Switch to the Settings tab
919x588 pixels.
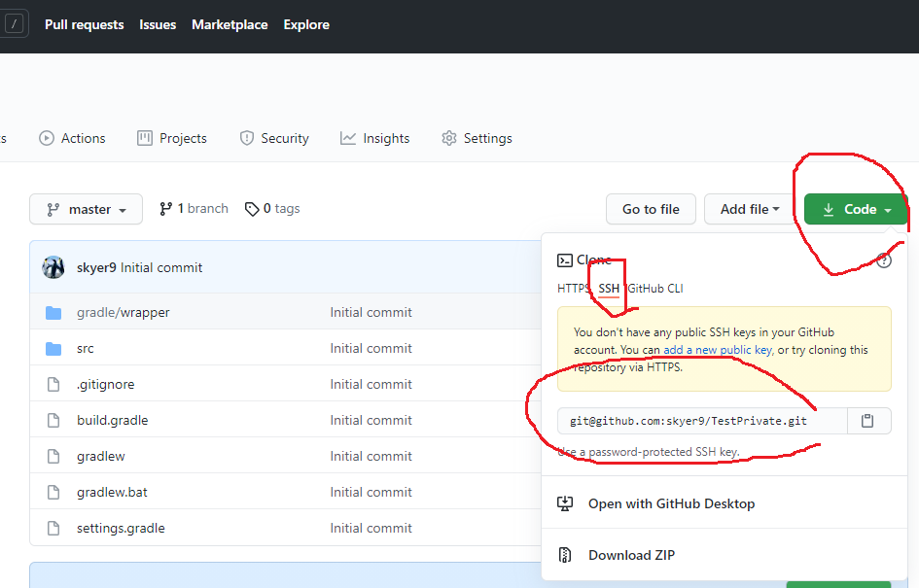(477, 138)
